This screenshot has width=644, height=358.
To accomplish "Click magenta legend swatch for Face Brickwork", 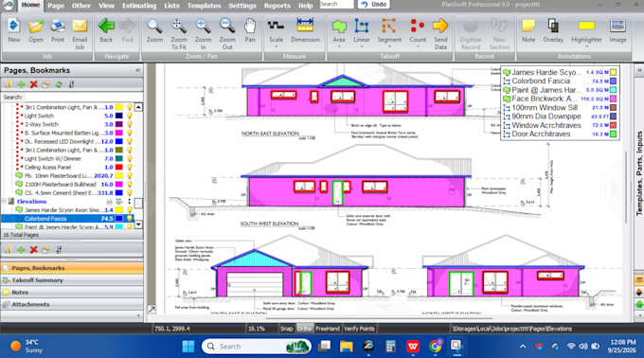I will (x=613, y=98).
